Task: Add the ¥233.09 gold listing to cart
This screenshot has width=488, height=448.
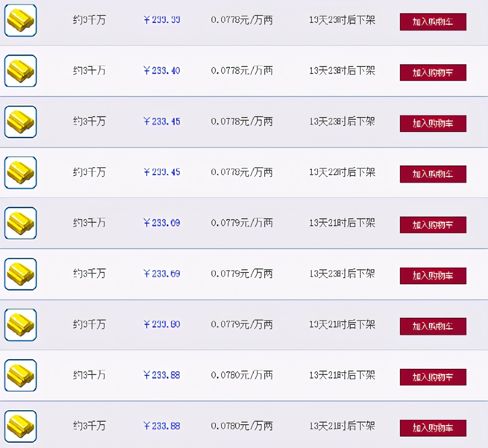Action: point(433,225)
